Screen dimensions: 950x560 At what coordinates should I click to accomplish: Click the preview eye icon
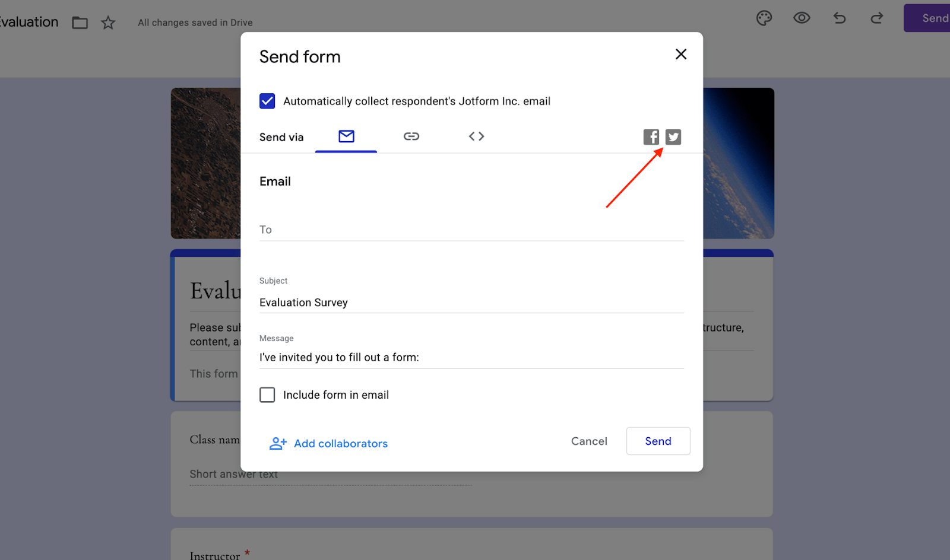tap(802, 18)
